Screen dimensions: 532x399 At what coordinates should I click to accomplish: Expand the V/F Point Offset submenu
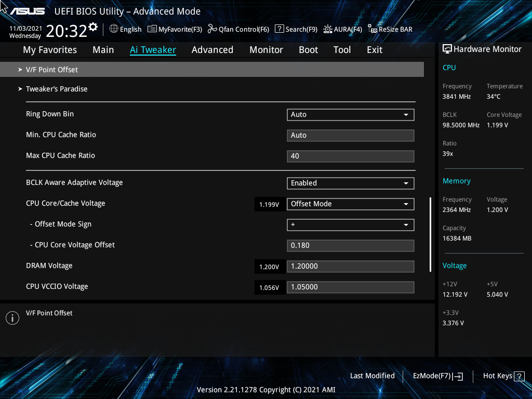[x=212, y=69]
